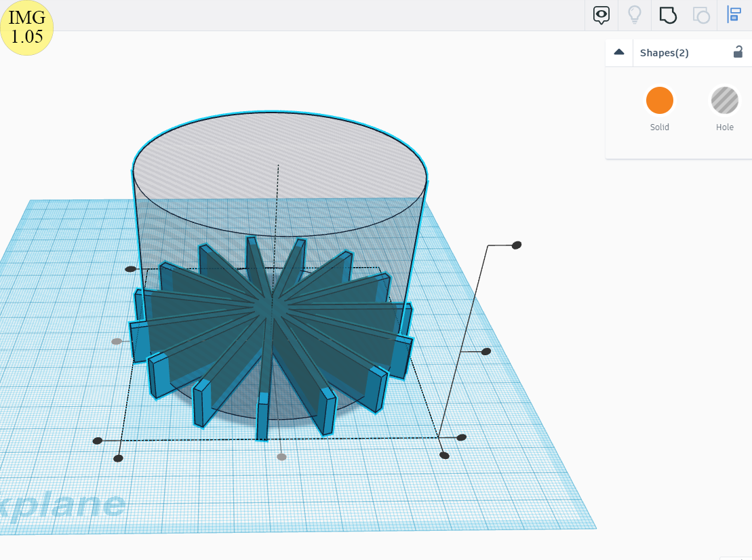Select the orange Solid color swatch
The image size is (752, 560).
[659, 100]
